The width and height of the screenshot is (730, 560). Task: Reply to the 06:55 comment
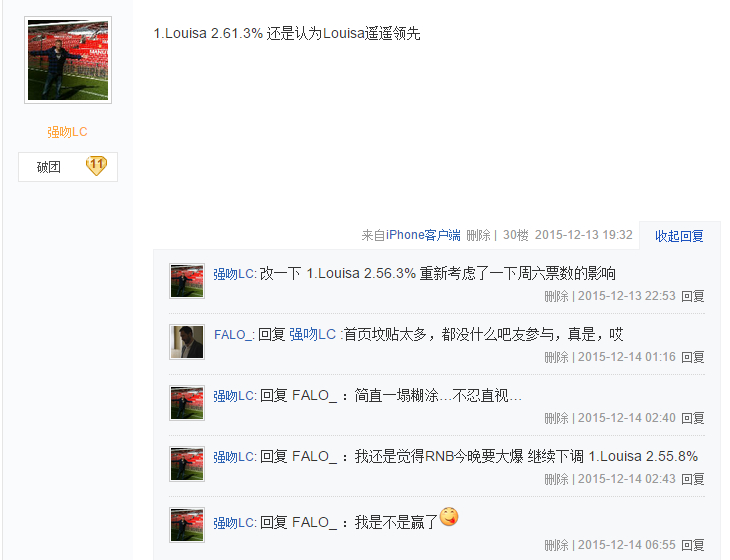692,545
